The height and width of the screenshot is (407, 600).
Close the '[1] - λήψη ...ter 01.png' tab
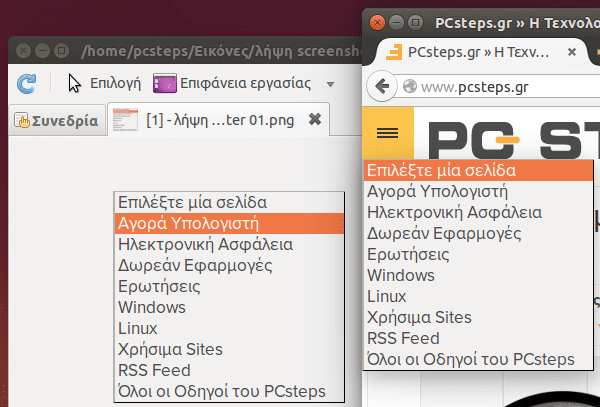(315, 120)
